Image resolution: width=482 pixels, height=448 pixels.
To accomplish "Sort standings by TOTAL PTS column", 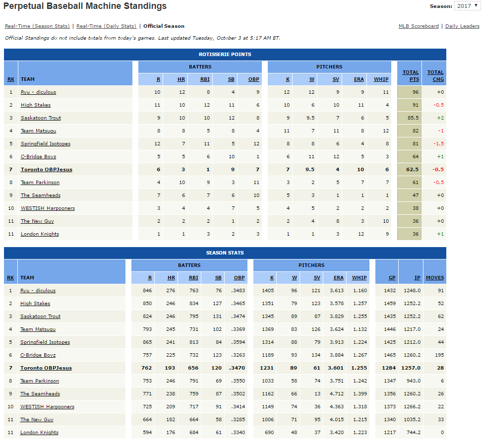I will tap(410, 75).
